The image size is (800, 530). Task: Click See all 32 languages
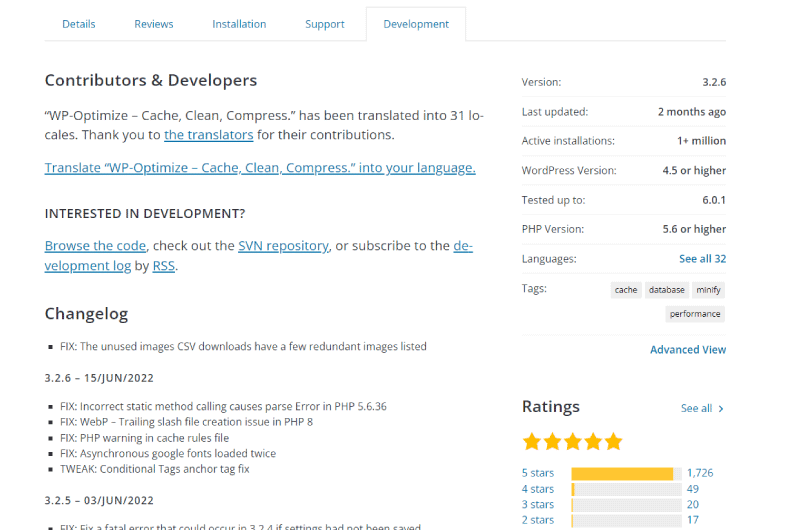pyautogui.click(x=702, y=259)
